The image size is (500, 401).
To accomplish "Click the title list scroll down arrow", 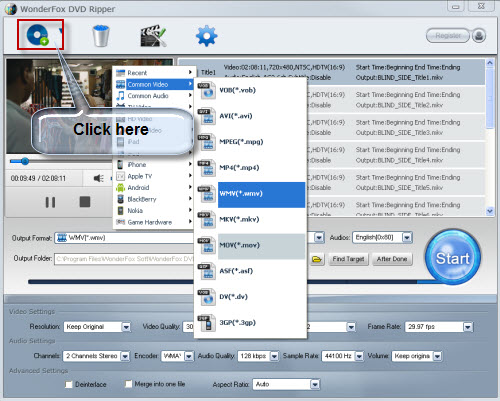I will pyautogui.click(x=490, y=211).
